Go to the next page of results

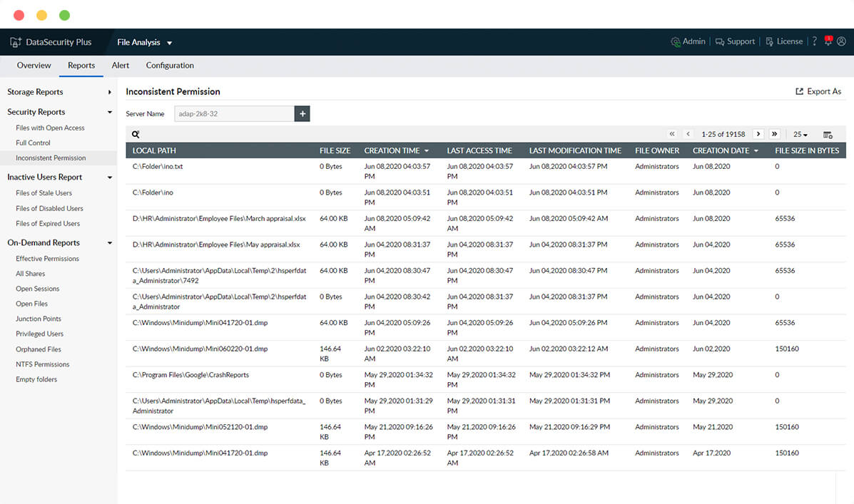pyautogui.click(x=758, y=134)
